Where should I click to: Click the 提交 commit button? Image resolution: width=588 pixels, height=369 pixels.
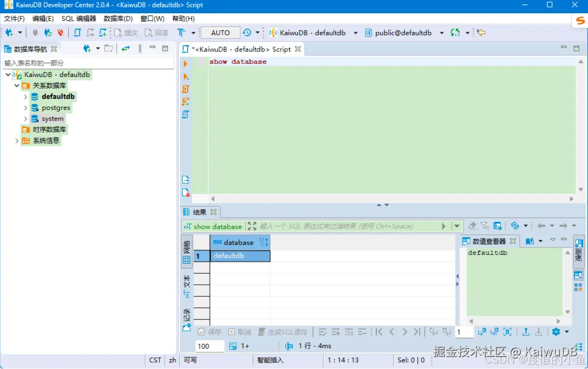tap(126, 33)
